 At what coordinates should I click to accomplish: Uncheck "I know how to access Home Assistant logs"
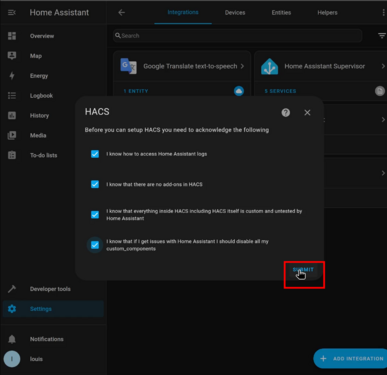(x=95, y=154)
